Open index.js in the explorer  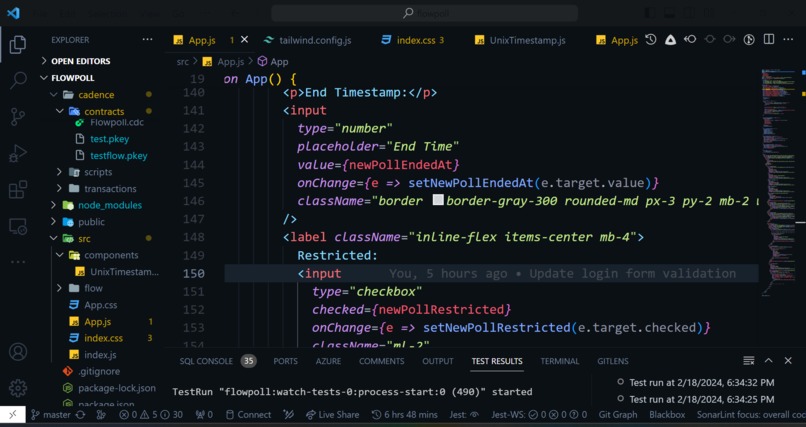pos(100,355)
